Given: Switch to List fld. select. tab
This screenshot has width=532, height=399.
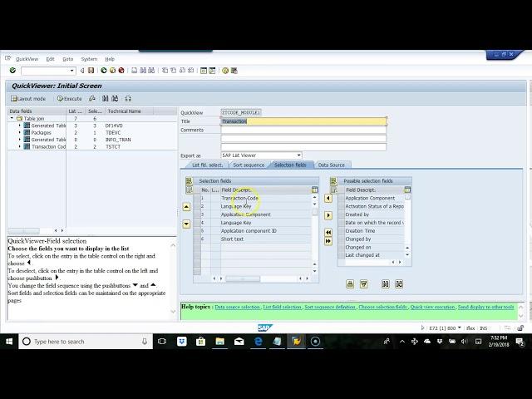Looking at the screenshot, I should tap(207, 165).
